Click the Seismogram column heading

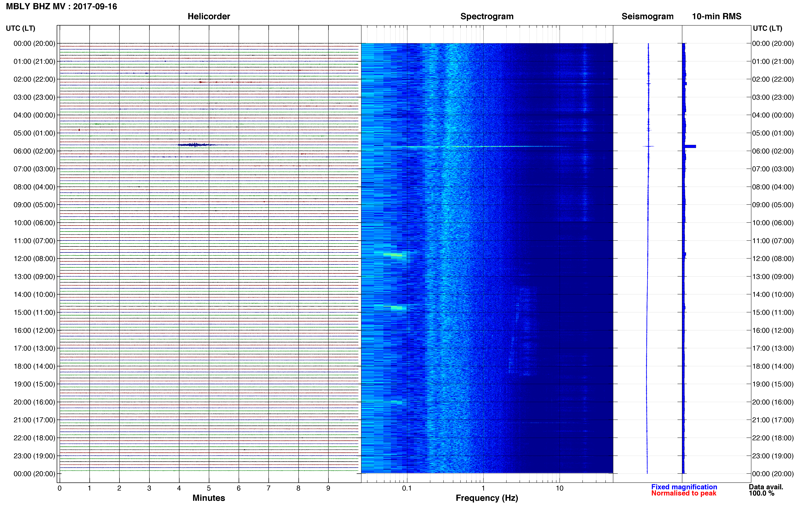click(x=648, y=16)
